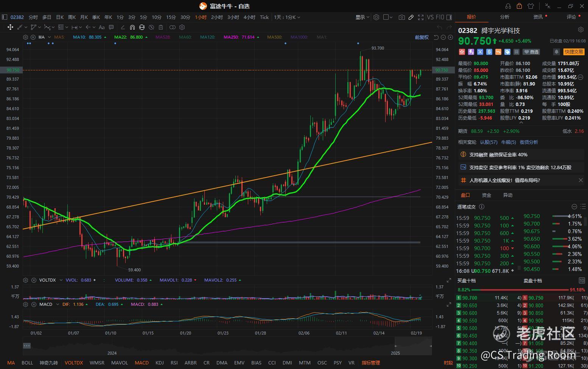Expand the MA indicator dropdown

(49, 37)
